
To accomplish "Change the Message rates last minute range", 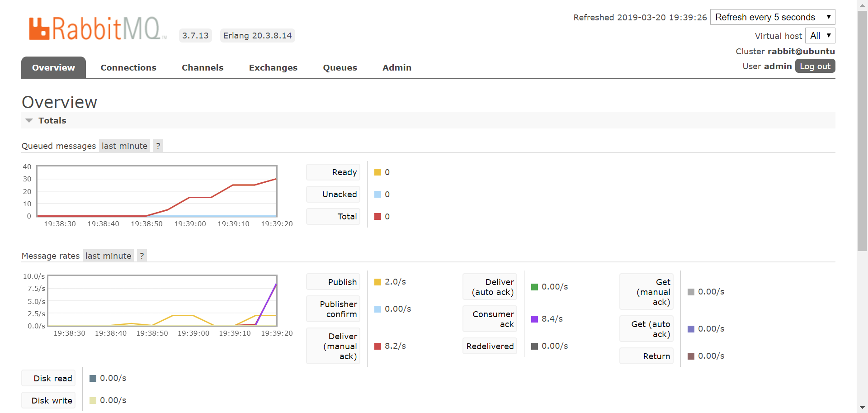I will [108, 256].
